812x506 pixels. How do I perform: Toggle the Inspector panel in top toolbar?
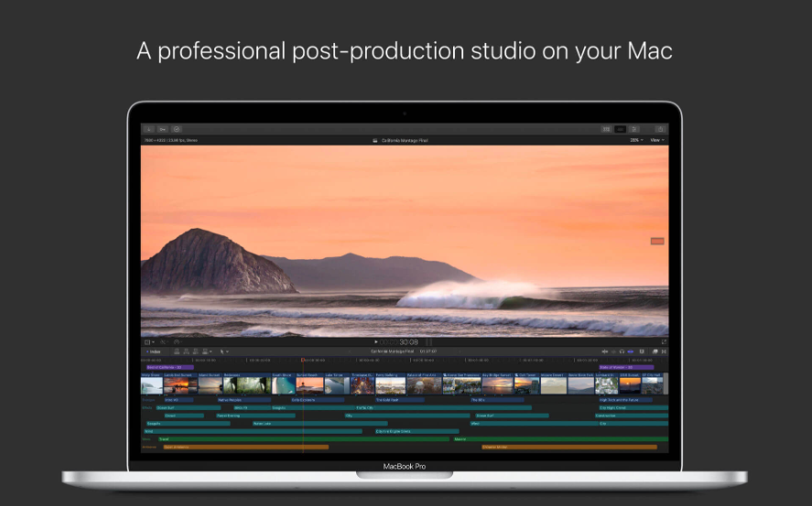coord(633,129)
